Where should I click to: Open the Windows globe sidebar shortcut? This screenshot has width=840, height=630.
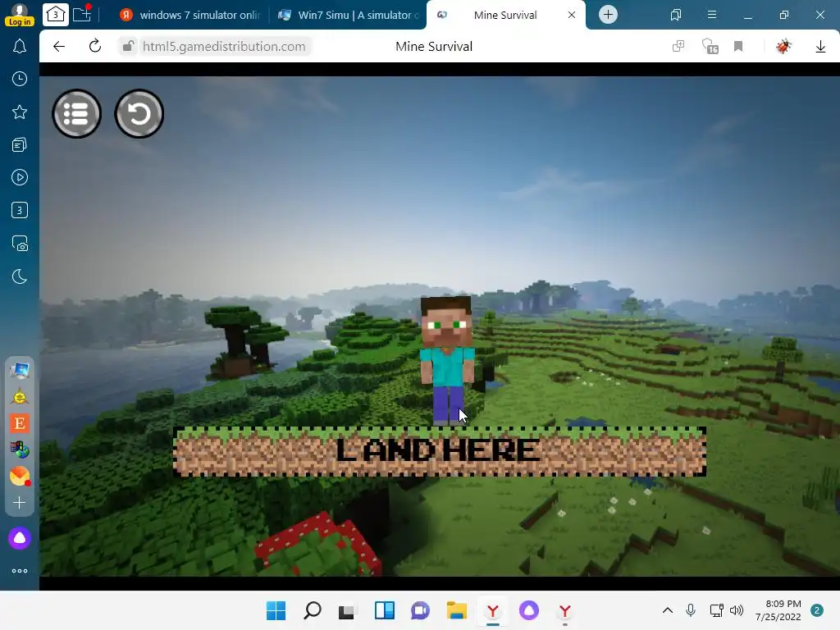[x=20, y=450]
